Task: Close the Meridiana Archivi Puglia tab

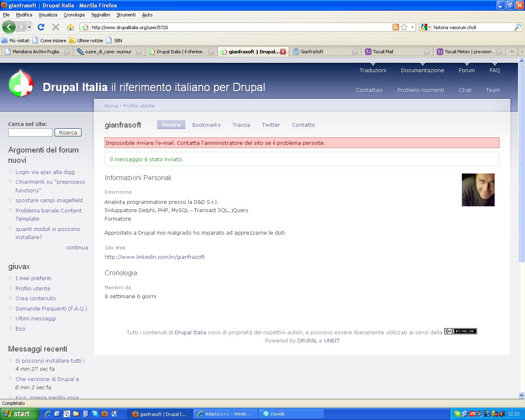Action: point(67,52)
